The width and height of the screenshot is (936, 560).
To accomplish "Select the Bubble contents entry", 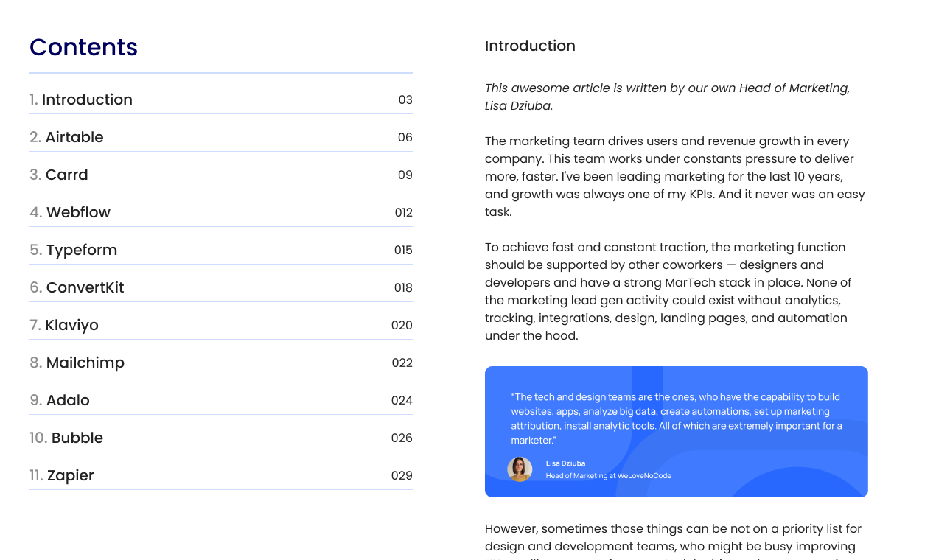I will 221,438.
